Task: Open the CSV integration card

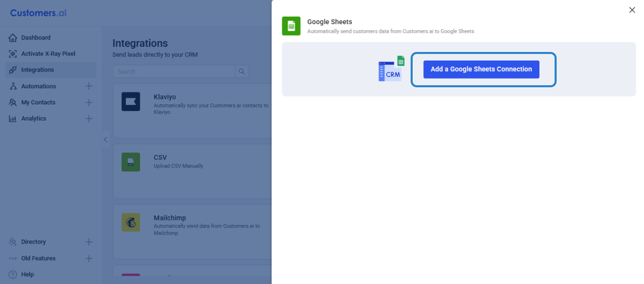Action: (x=192, y=172)
